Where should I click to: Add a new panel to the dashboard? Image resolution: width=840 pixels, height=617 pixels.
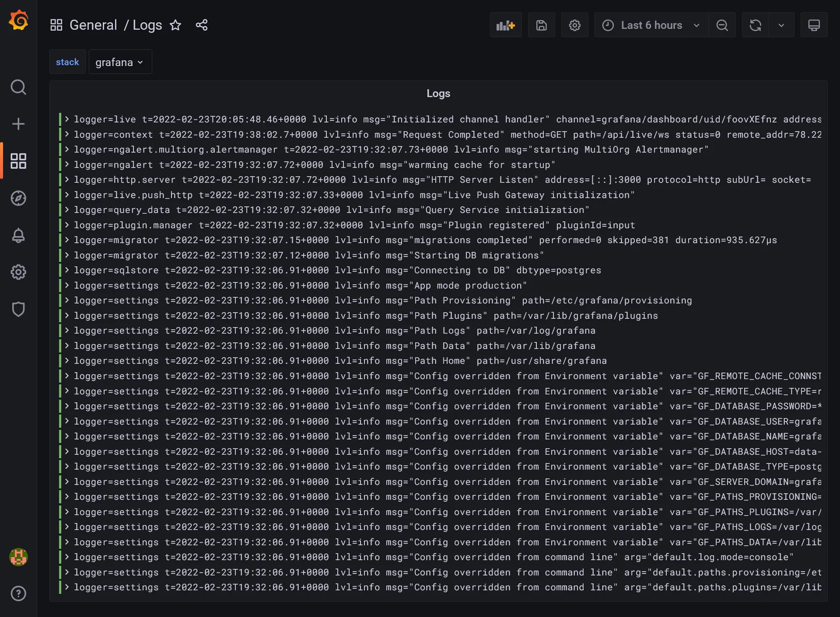506,25
